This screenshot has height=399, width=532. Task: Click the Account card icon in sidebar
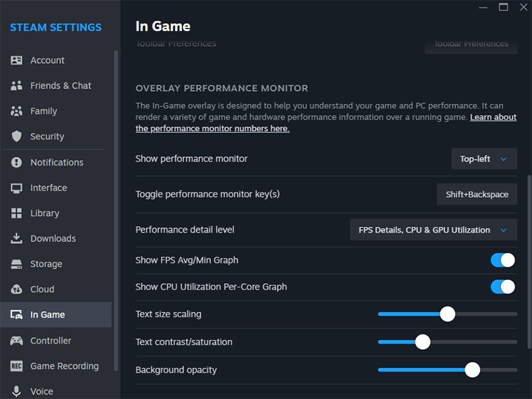click(17, 61)
